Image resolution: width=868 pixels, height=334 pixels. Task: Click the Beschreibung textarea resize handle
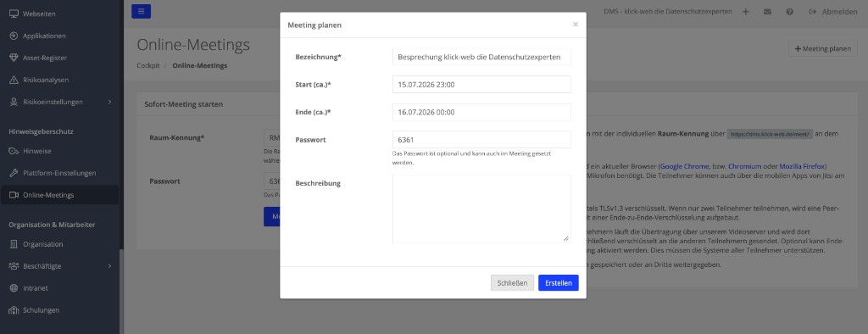tap(565, 238)
